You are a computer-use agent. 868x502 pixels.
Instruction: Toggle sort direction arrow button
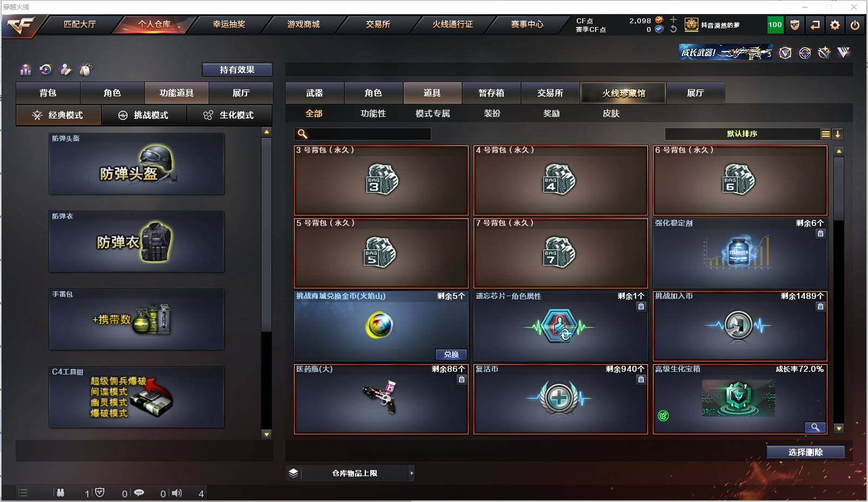click(x=838, y=134)
